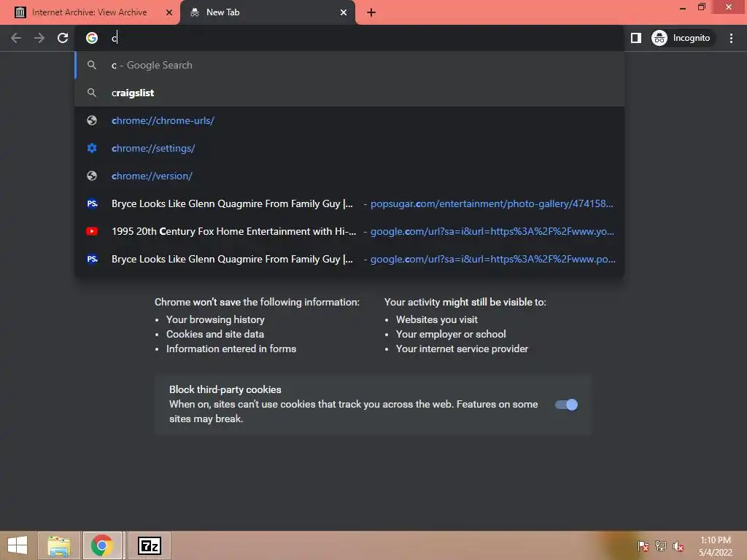Screen dimensions: 747x560
Task: Open the google.com Bryce Quagmire suggestion
Action: tap(349, 259)
